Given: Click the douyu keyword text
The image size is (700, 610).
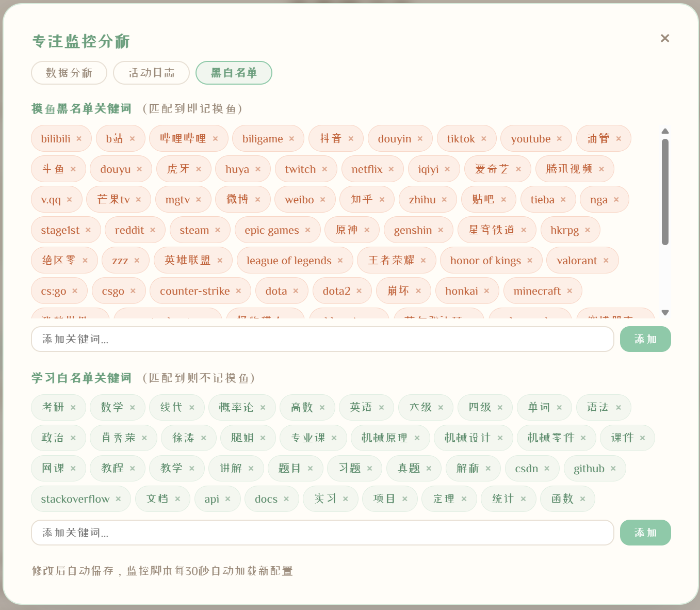Looking at the screenshot, I should (116, 169).
